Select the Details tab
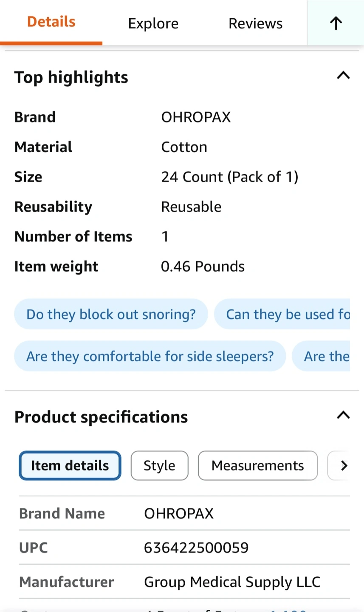 click(51, 22)
